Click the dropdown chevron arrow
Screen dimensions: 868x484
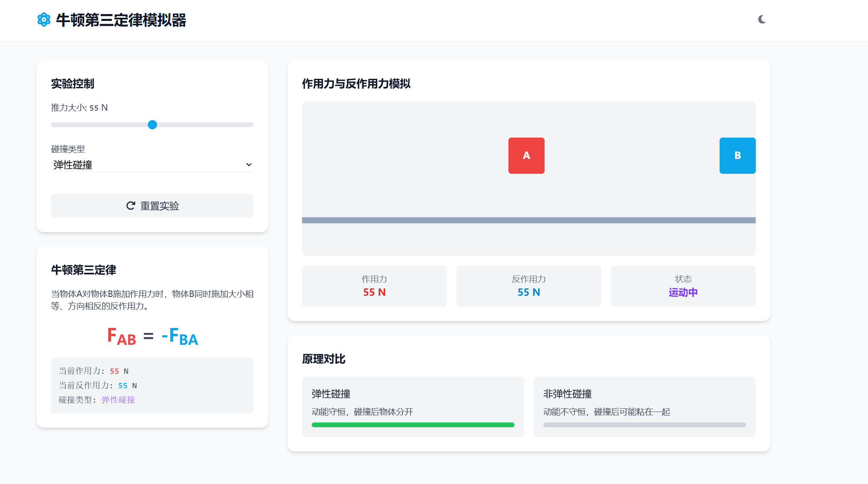click(249, 165)
